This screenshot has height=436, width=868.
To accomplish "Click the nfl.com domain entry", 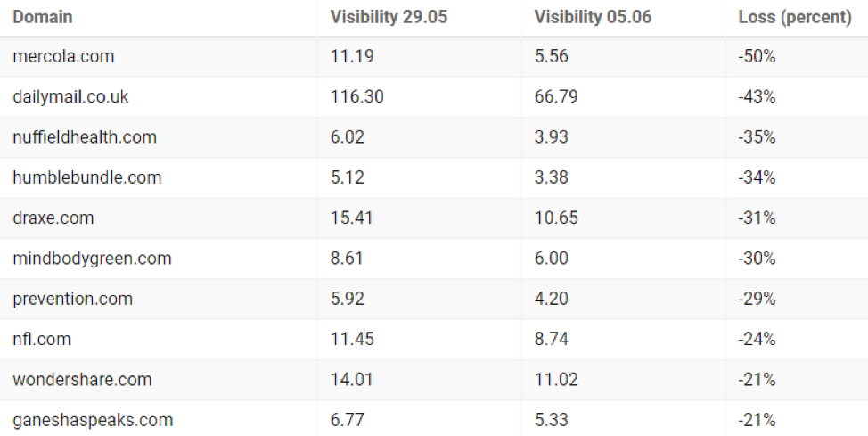I will (42, 339).
